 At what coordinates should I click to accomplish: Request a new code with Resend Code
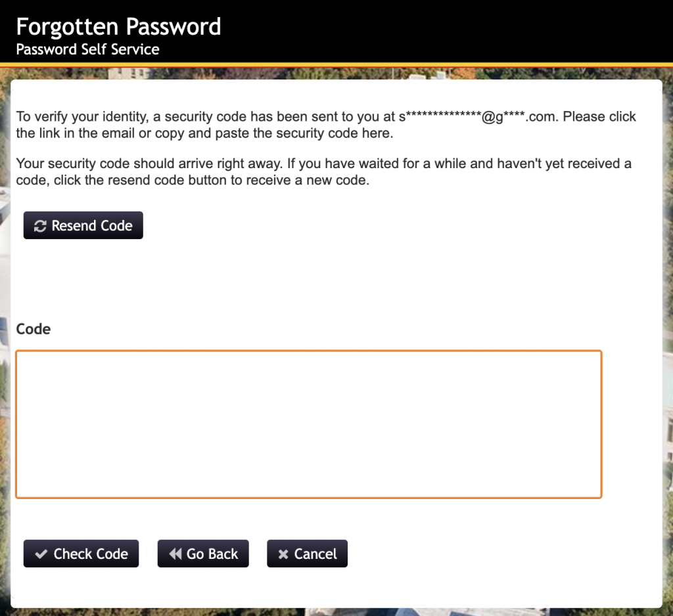tap(83, 225)
